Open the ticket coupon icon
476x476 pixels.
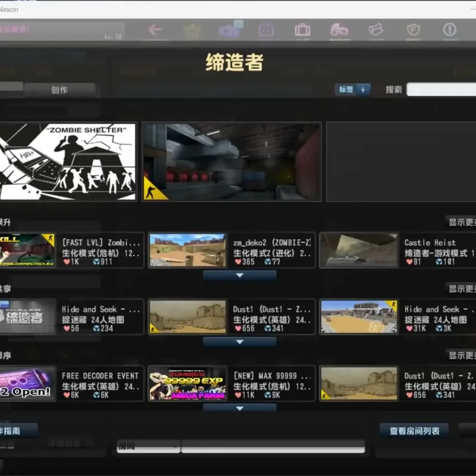point(376,30)
